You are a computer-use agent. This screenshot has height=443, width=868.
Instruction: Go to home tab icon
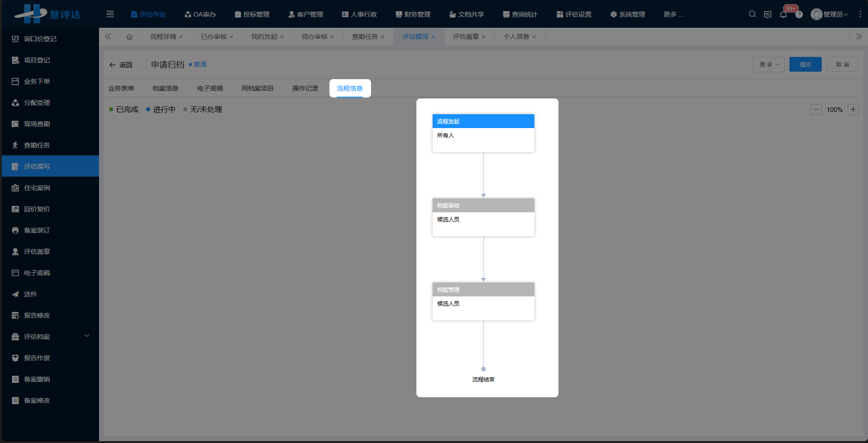130,37
